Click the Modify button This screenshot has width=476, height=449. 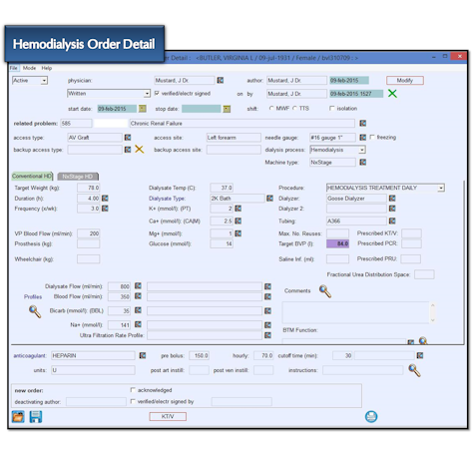coord(405,81)
